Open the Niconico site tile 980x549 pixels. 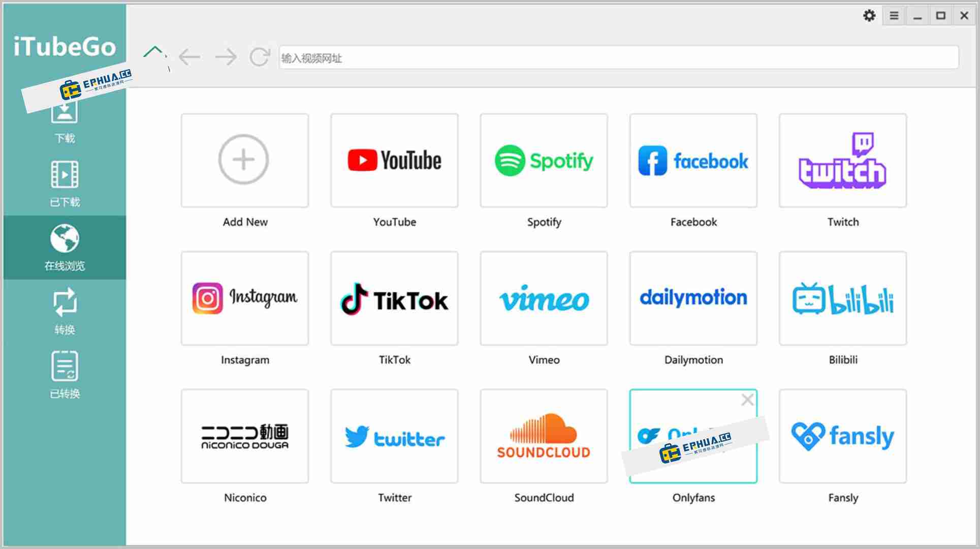tap(244, 436)
